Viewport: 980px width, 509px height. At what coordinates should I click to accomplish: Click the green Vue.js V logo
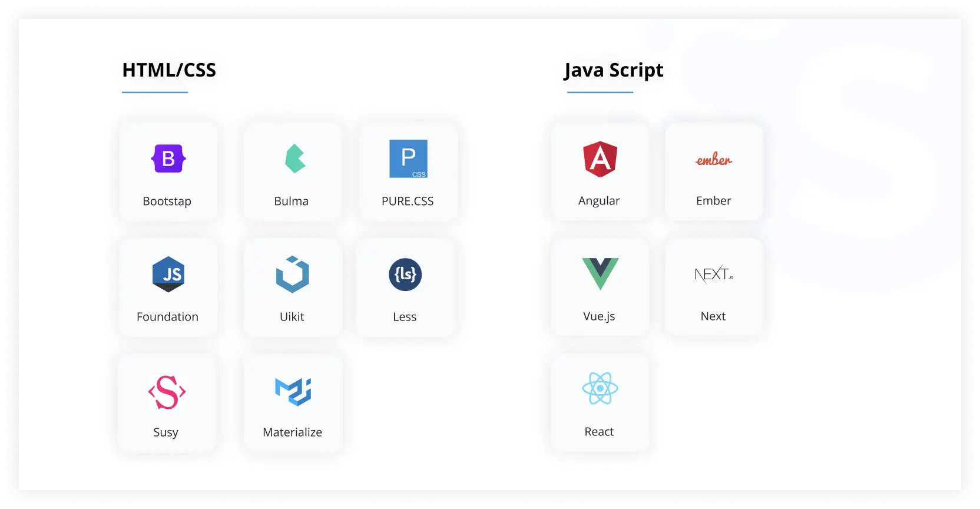coord(600,274)
